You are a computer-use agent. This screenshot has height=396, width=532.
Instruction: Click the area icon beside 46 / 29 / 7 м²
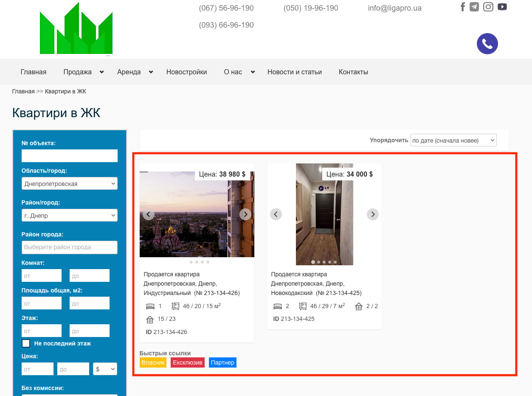click(x=303, y=306)
